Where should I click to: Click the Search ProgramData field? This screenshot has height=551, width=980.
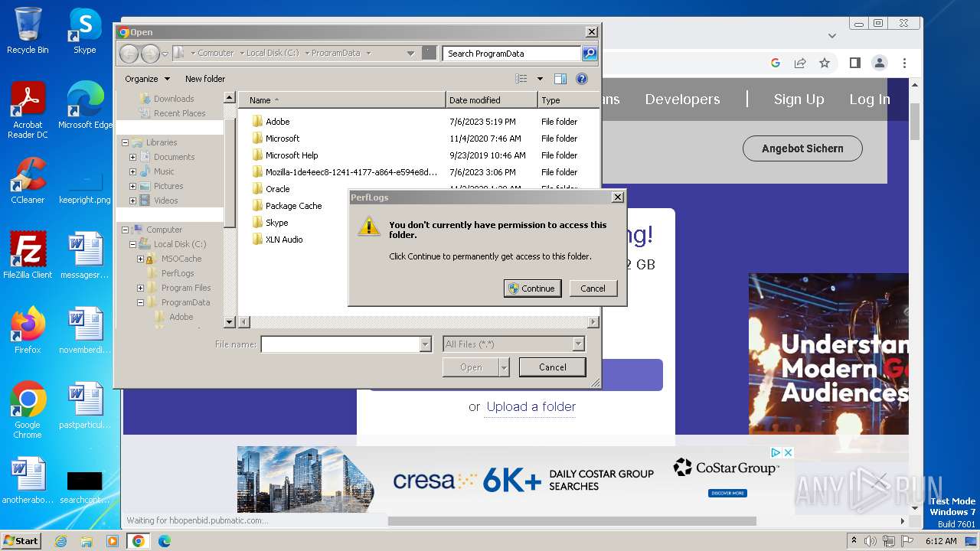coord(511,54)
